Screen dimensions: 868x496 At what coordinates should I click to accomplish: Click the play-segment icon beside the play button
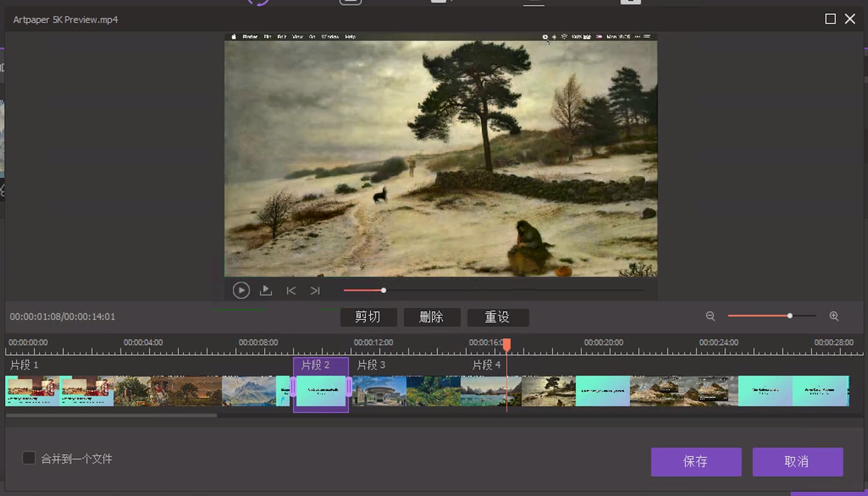point(266,291)
